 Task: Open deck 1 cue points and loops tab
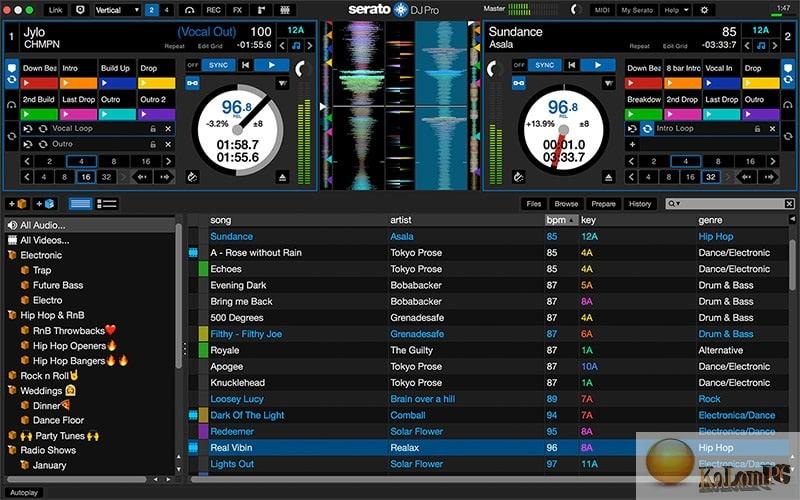12,73
